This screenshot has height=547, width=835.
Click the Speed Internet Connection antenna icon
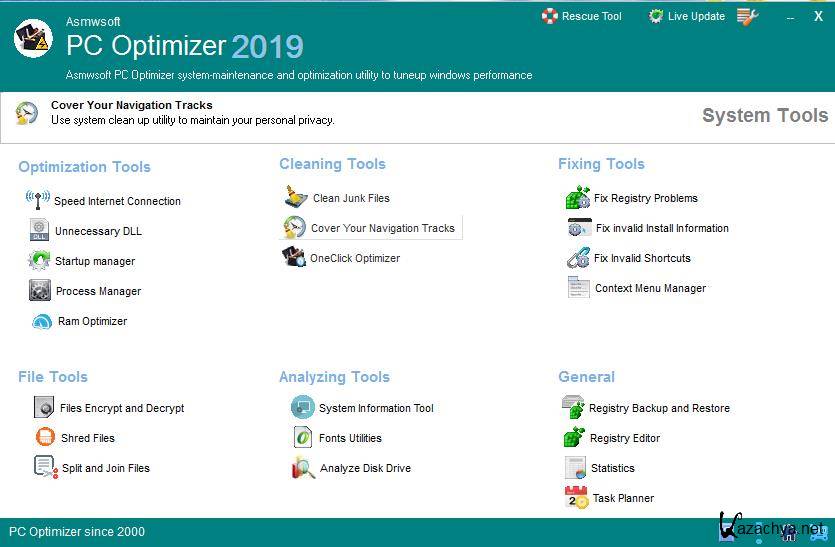click(37, 200)
